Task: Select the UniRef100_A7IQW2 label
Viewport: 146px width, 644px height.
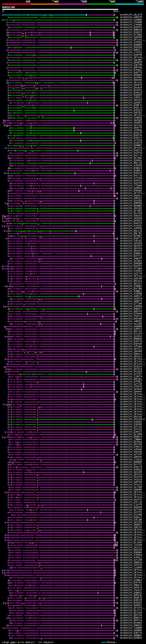Action: 131,35
